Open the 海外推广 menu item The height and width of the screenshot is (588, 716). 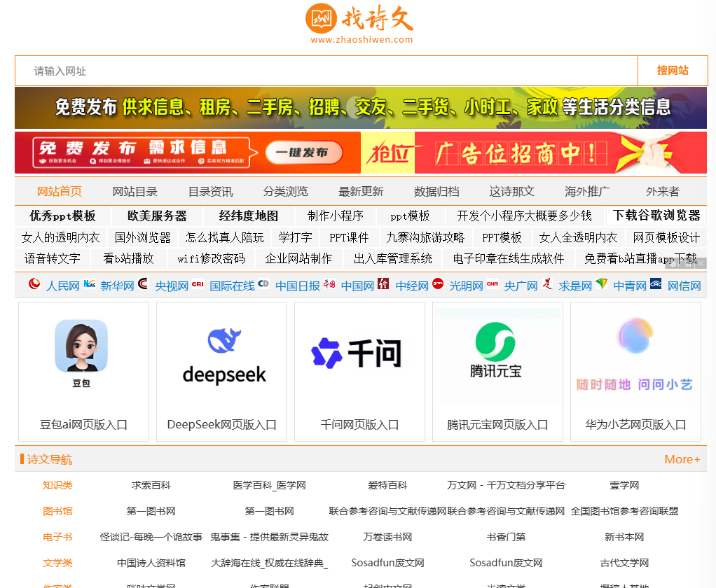(x=586, y=190)
